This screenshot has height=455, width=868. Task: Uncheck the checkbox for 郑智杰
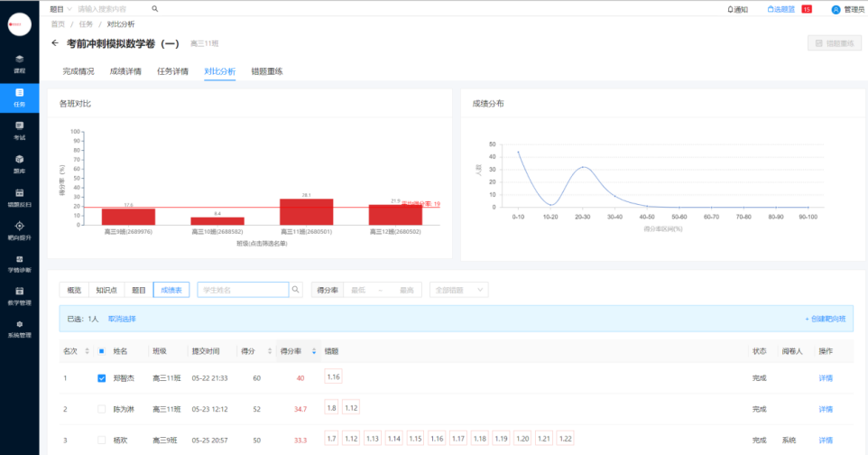[x=101, y=378]
